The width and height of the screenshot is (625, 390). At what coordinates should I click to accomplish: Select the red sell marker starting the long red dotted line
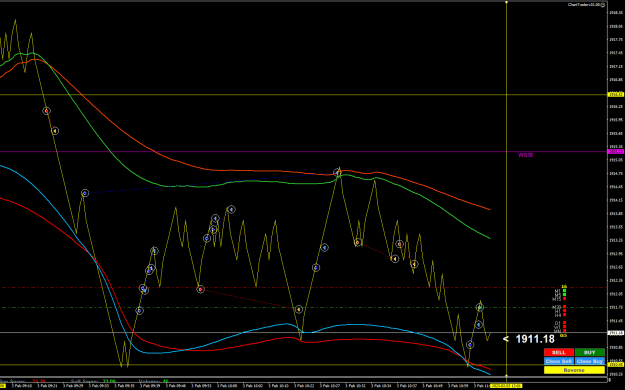(x=200, y=289)
